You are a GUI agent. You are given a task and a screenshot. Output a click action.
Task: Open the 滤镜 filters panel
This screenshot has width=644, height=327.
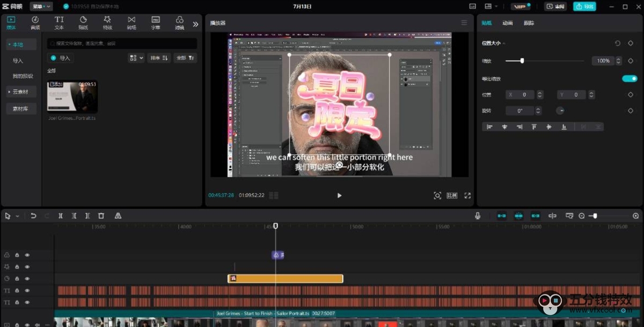[x=179, y=23]
